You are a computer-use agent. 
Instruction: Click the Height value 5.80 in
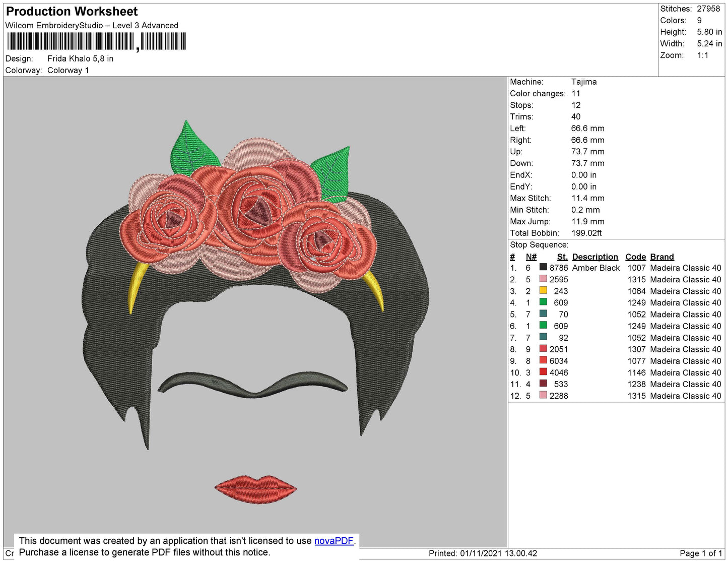pyautogui.click(x=709, y=32)
